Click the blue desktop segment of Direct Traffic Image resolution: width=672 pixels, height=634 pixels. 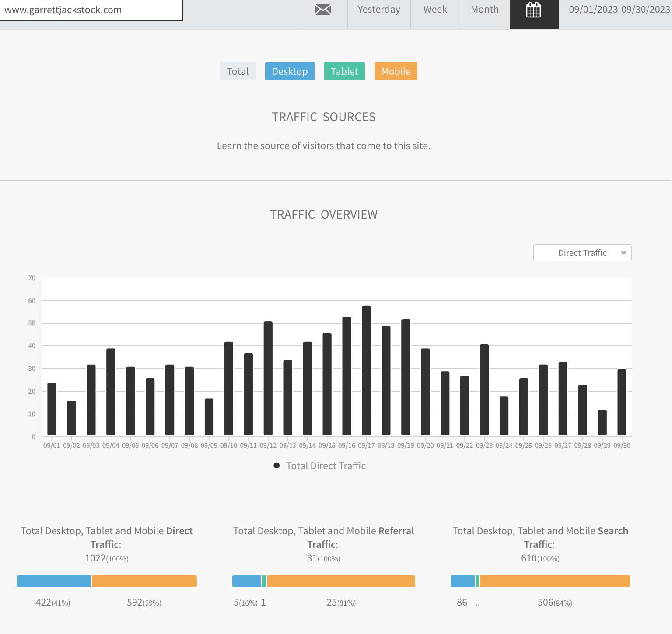(54, 582)
